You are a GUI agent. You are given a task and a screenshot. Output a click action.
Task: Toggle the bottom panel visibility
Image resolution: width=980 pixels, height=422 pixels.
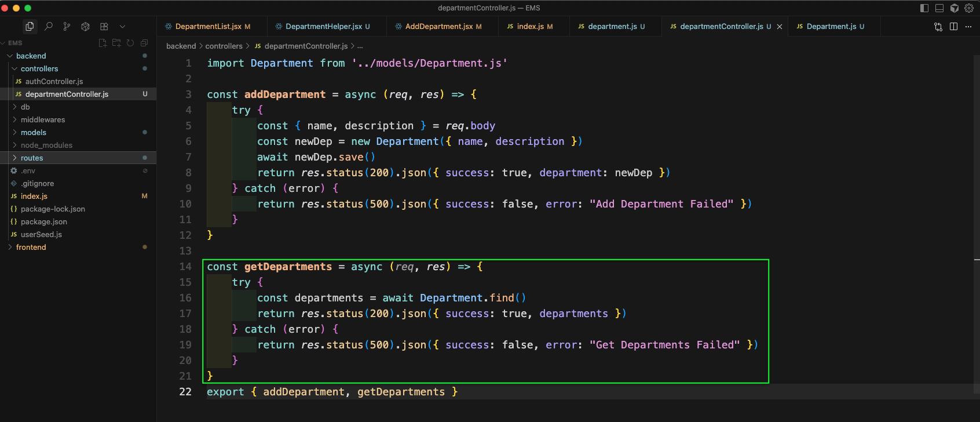click(x=939, y=8)
